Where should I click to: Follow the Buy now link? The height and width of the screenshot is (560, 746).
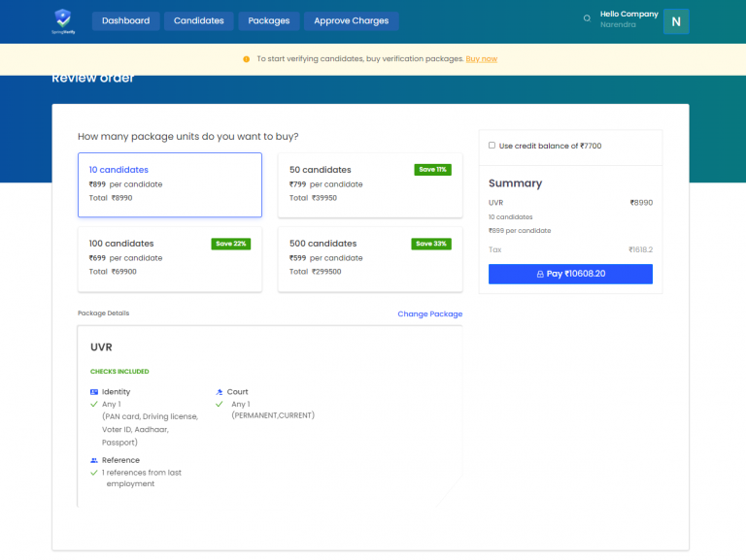click(x=481, y=59)
